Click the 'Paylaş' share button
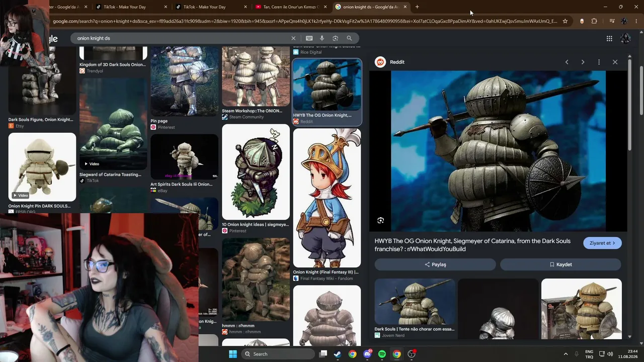644x362 pixels. coord(435,264)
